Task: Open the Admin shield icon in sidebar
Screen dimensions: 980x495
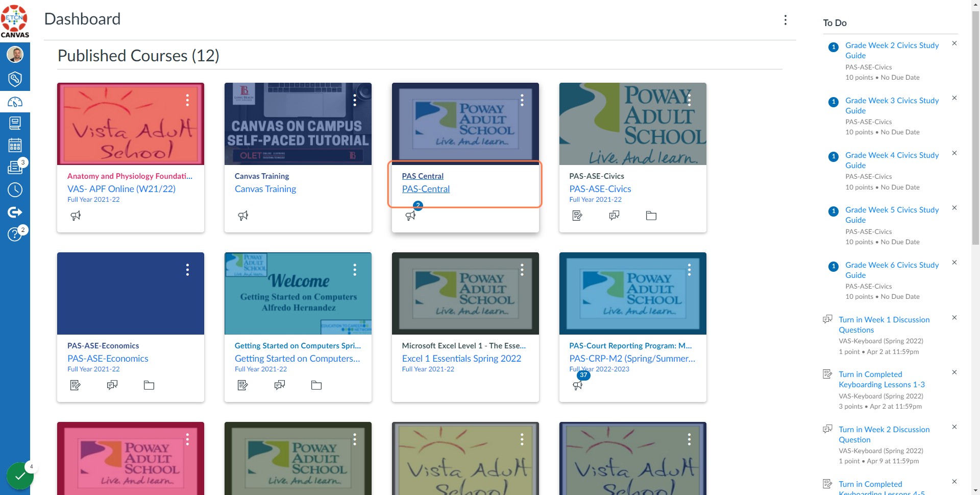Action: 15,79
